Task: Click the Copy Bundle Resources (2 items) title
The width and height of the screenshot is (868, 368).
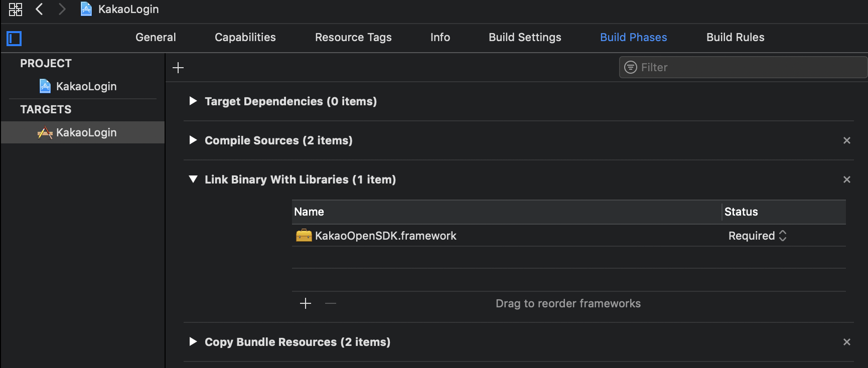Action: click(x=298, y=342)
